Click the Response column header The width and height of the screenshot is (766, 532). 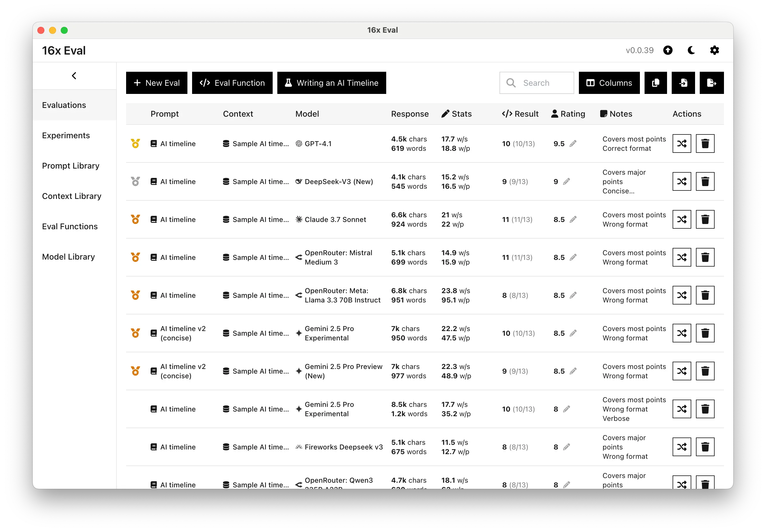tap(410, 114)
